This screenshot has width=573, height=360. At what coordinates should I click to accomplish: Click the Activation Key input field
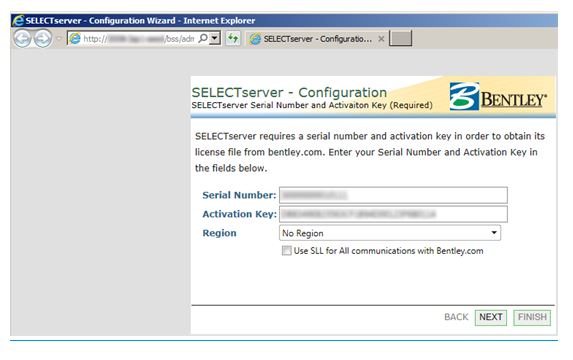[x=393, y=214]
